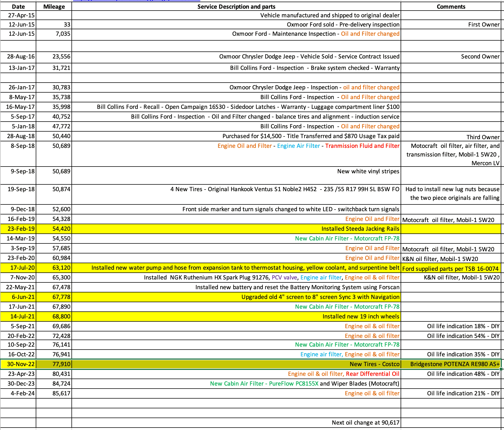
Task: Click date cell '4-Feb-24'
Action: tap(18, 393)
